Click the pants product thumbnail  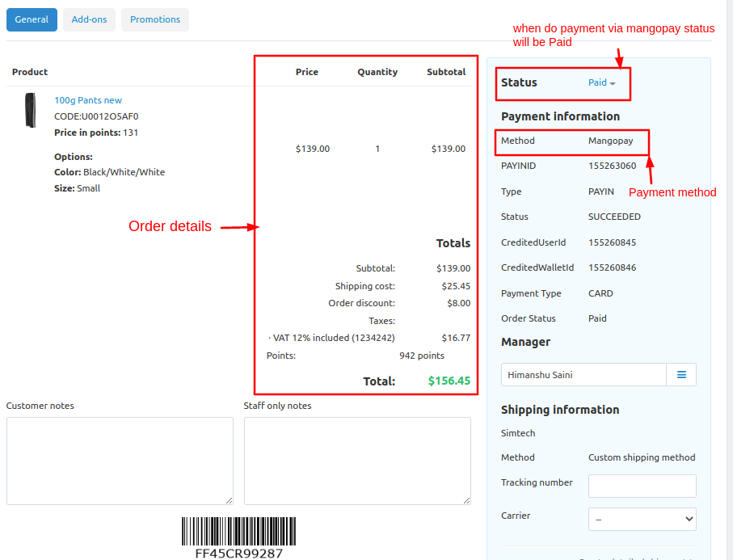(31, 110)
